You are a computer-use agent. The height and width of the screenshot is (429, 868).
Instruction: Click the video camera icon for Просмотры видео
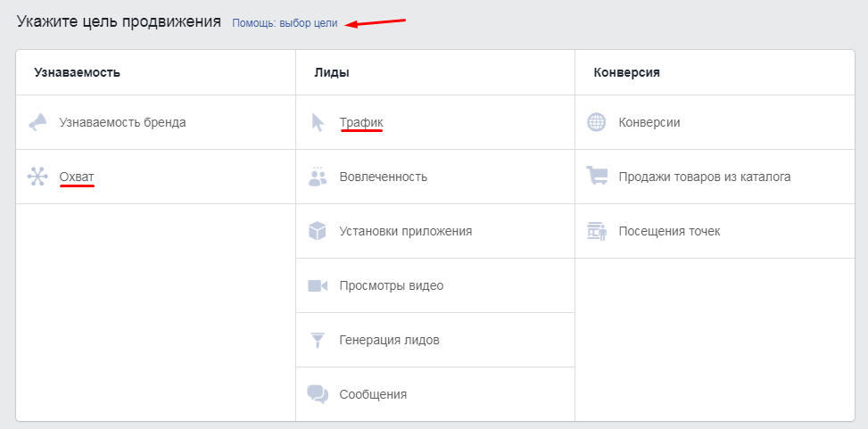318,285
